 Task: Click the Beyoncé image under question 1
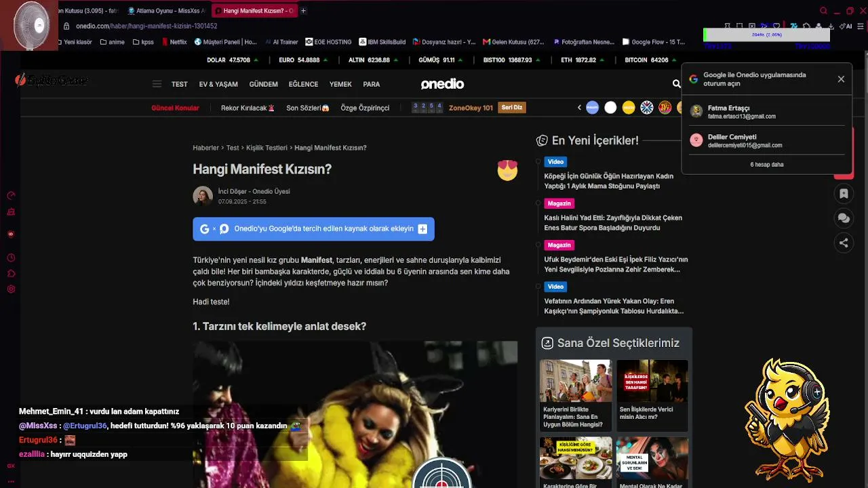point(355,414)
